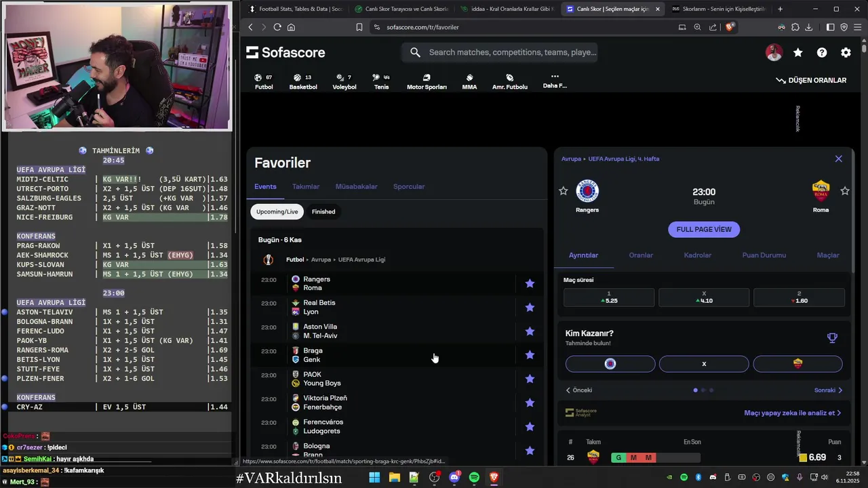Toggle favorite star for Viktoria Plzeň-Fenerbahçe

click(530, 403)
